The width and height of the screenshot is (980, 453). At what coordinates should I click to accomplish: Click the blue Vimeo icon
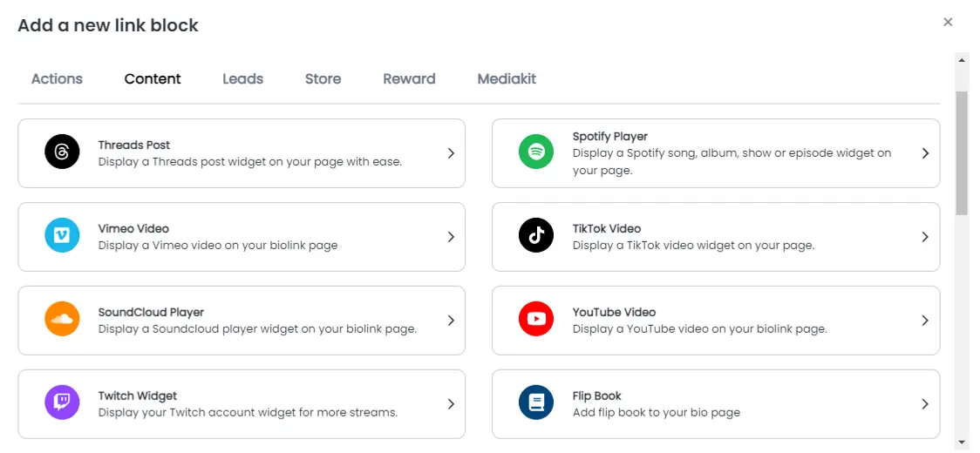click(x=62, y=237)
